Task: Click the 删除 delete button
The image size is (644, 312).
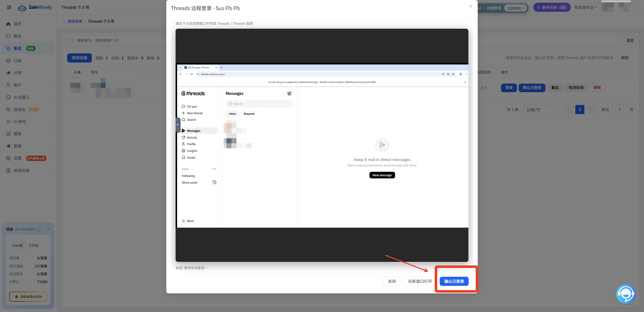Action: tap(597, 88)
